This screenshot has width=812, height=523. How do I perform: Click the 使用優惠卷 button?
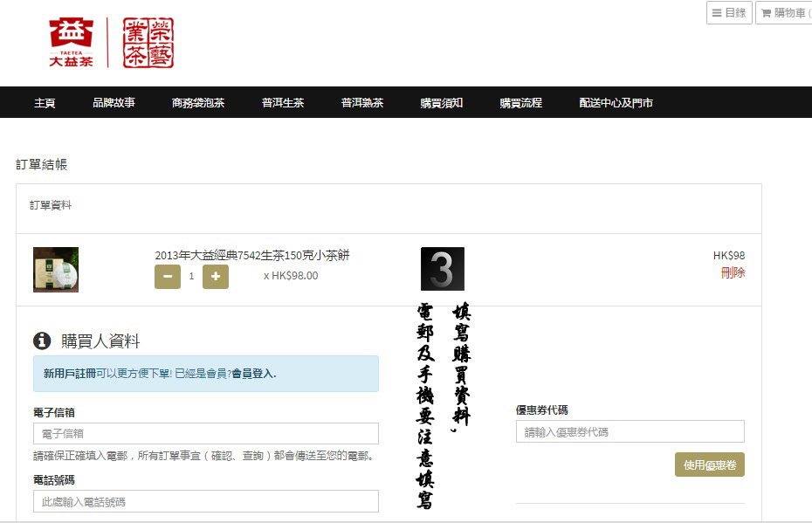coord(710,465)
